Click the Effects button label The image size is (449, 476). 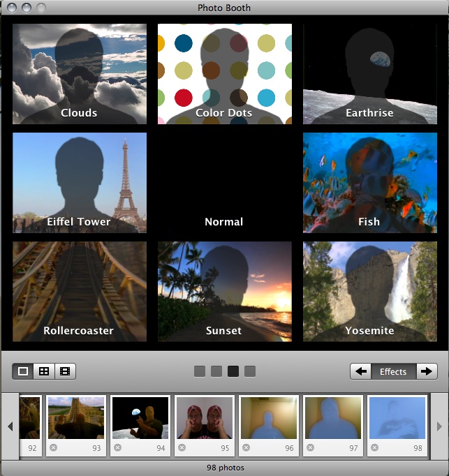(393, 371)
